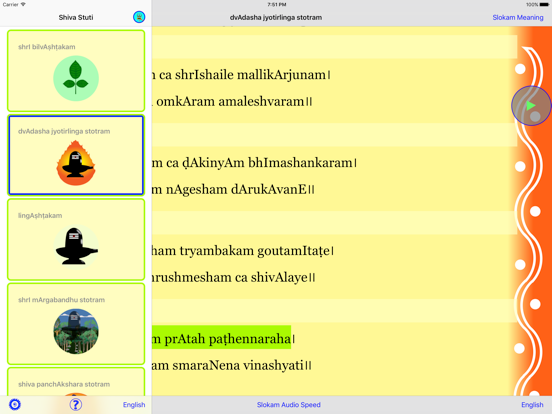Open shrI mArgabandhu stotram card title
Viewport: 552px width, 414px height.
click(62, 300)
